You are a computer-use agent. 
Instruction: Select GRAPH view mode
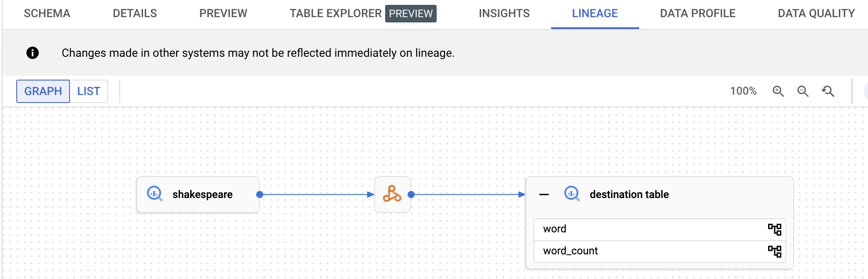point(43,91)
